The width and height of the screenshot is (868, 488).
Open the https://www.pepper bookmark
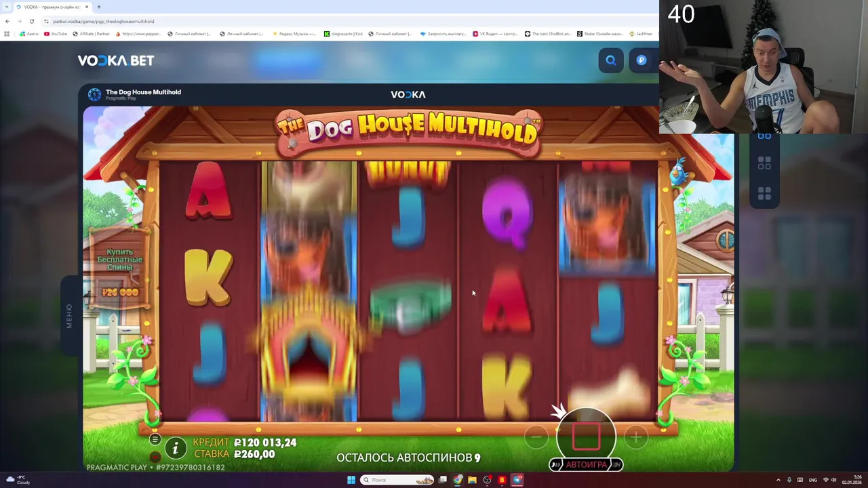[139, 34]
